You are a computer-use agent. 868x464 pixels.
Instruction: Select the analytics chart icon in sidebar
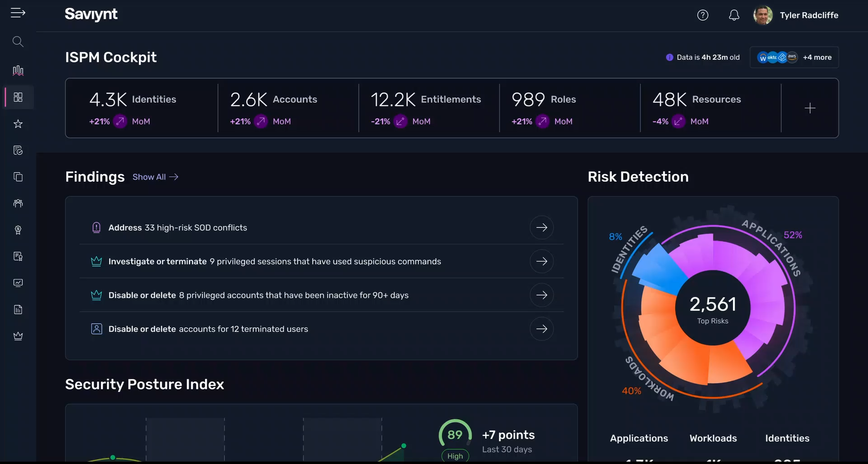[18, 70]
